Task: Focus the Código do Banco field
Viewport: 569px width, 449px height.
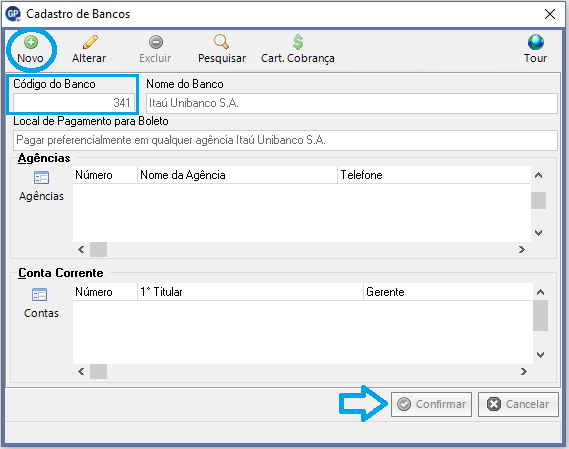Action: 74,103
